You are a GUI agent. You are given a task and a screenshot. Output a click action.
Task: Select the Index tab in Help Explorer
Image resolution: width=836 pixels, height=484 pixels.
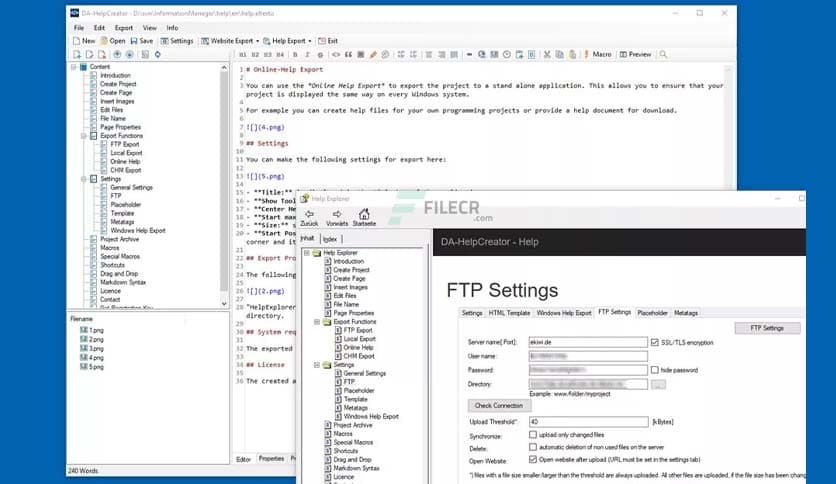click(330, 239)
